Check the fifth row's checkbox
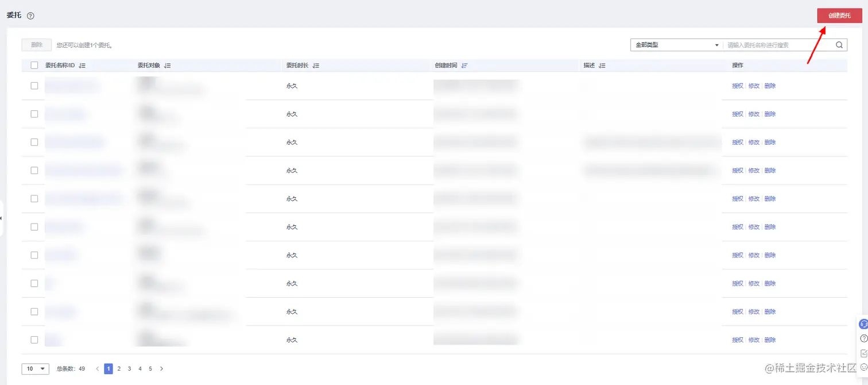 tap(34, 198)
